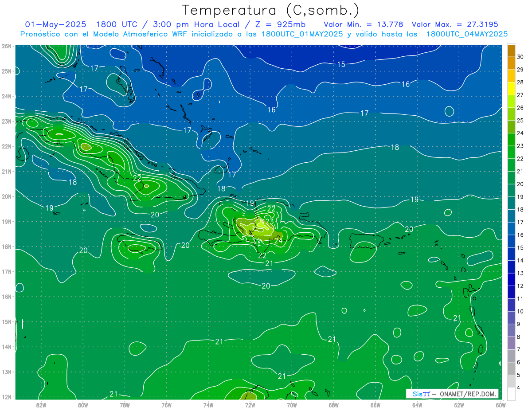Select the '01-May-2025' date text
The width and height of the screenshot is (532, 411).
(55, 24)
